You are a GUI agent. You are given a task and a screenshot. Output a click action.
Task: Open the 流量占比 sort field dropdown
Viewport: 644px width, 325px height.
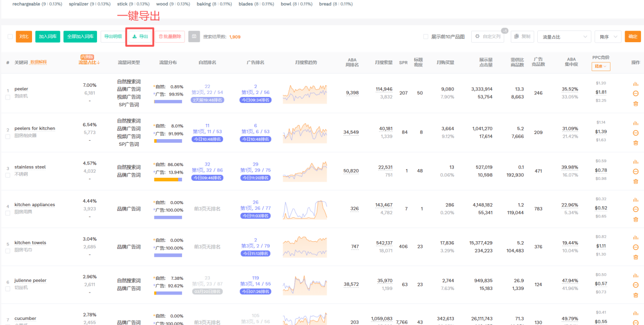click(x=564, y=37)
